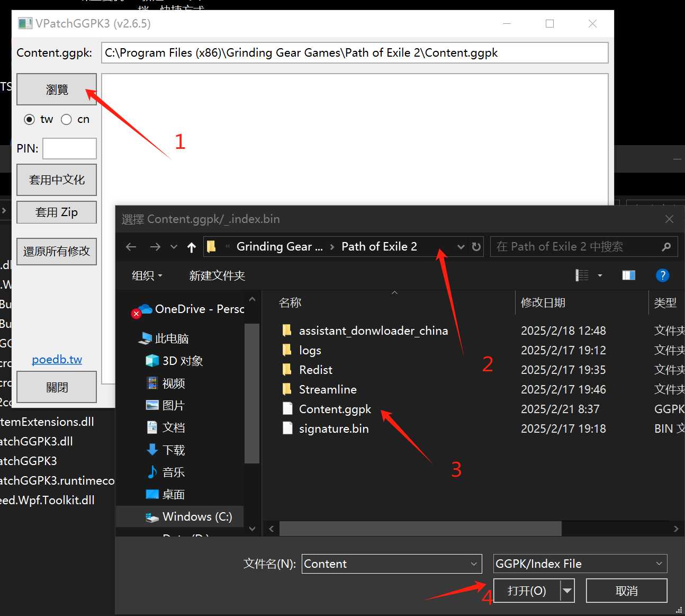Click Path of Exile 2 breadcrumb

click(x=379, y=247)
